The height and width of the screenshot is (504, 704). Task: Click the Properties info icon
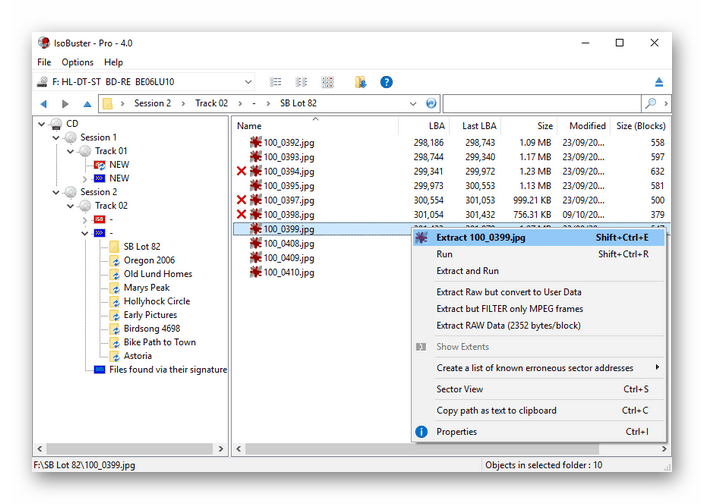421,432
